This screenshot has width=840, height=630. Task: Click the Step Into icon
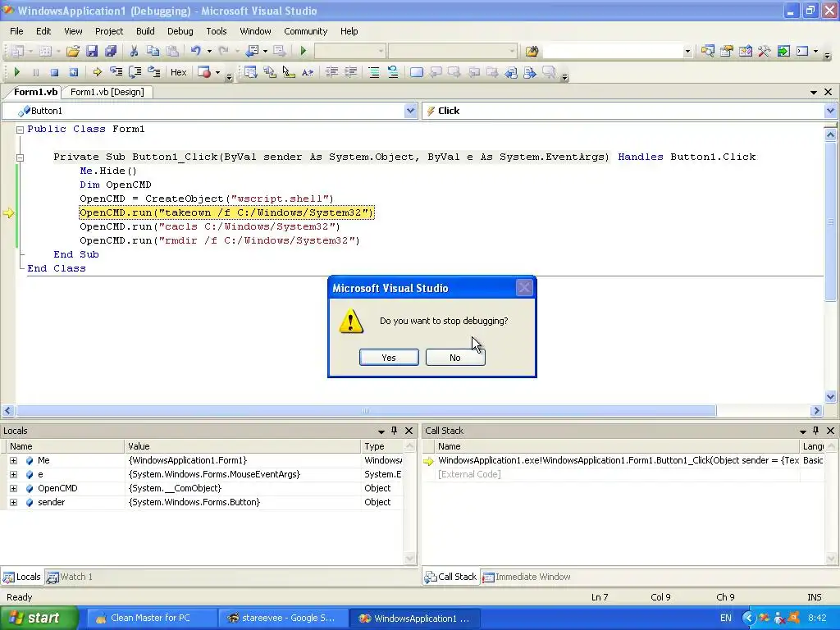pyautogui.click(x=116, y=72)
